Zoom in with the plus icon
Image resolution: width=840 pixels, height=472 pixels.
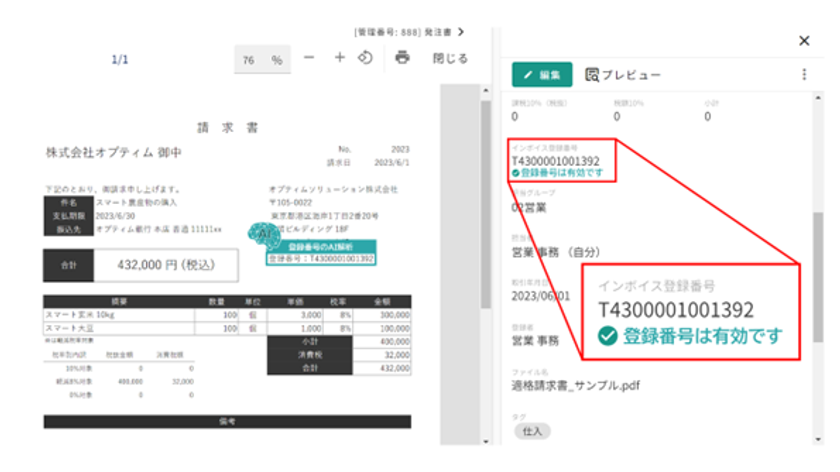[340, 57]
